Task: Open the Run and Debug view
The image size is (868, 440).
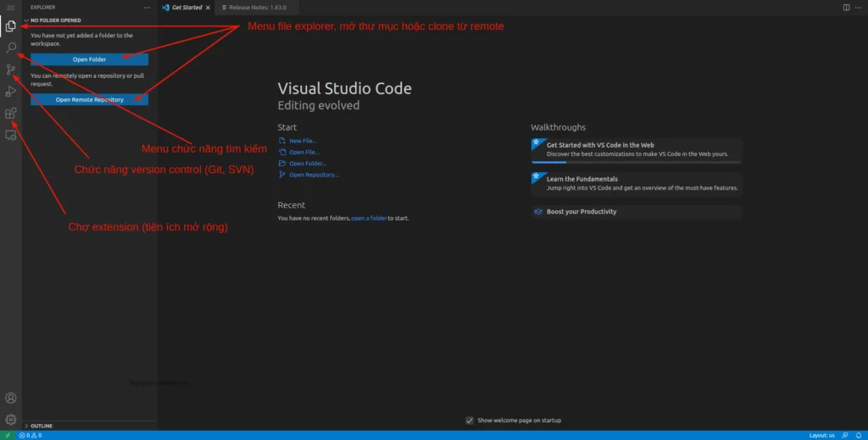Action: tap(10, 92)
